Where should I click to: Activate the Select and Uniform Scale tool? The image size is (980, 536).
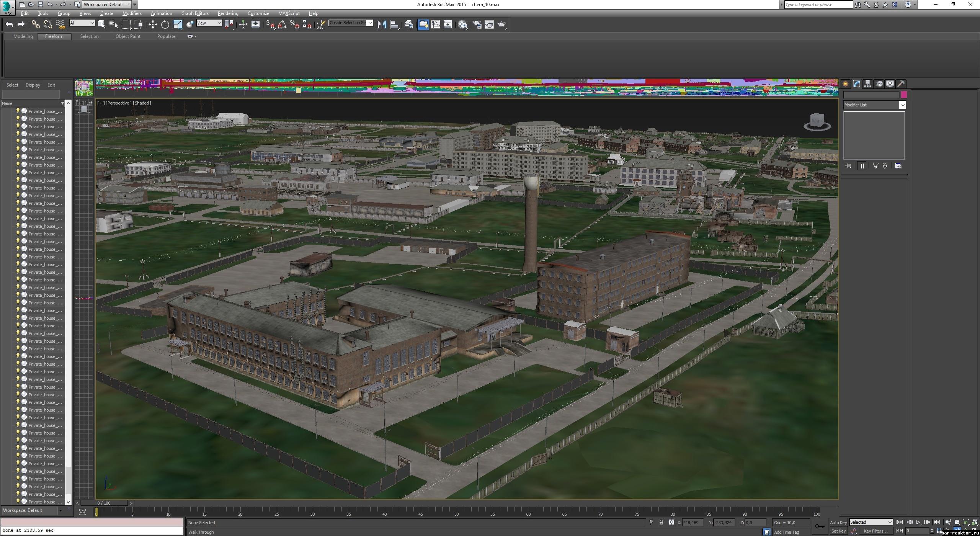click(178, 25)
